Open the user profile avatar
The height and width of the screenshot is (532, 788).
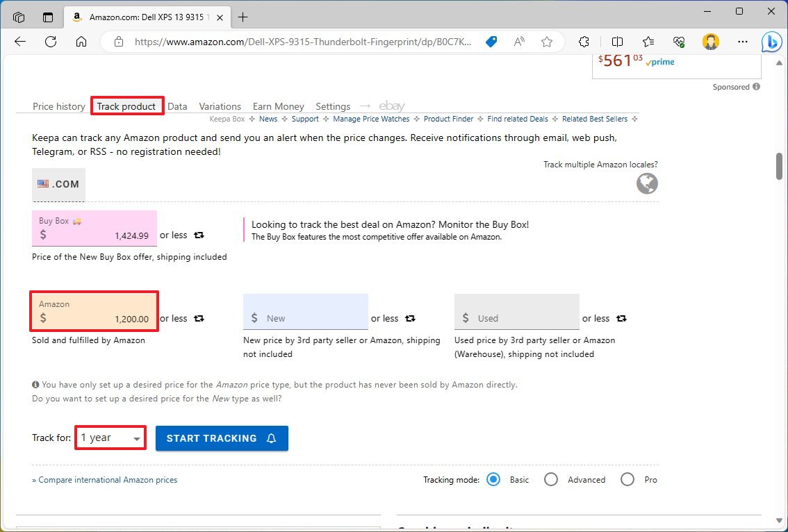(x=711, y=42)
